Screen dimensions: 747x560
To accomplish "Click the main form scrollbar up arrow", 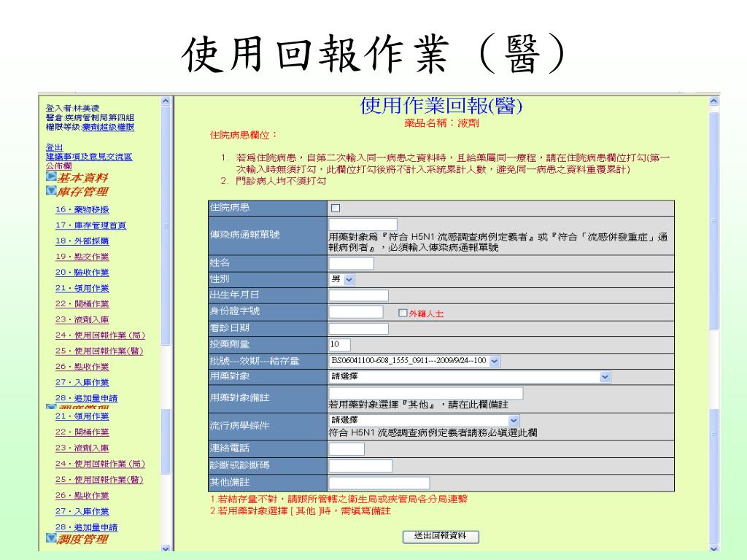I will coord(713,101).
